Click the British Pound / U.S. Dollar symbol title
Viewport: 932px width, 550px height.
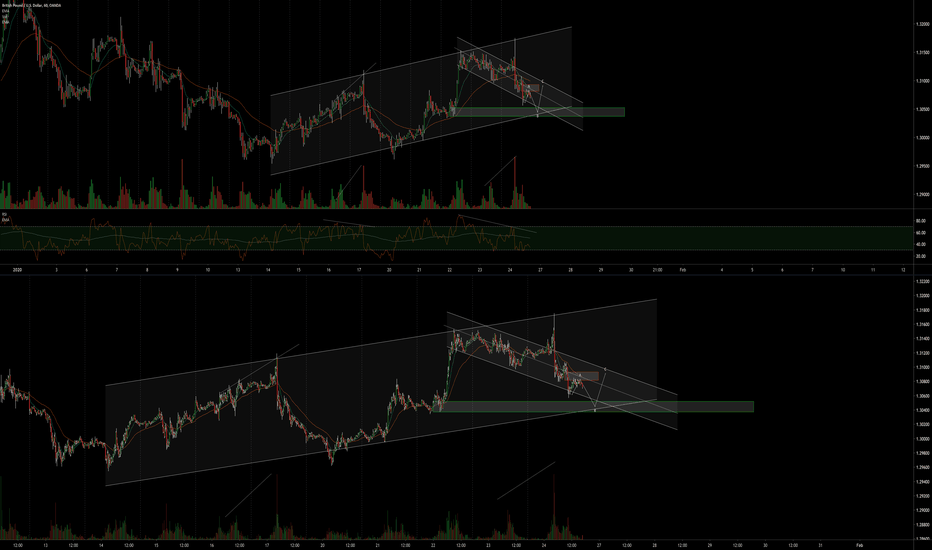(40, 7)
